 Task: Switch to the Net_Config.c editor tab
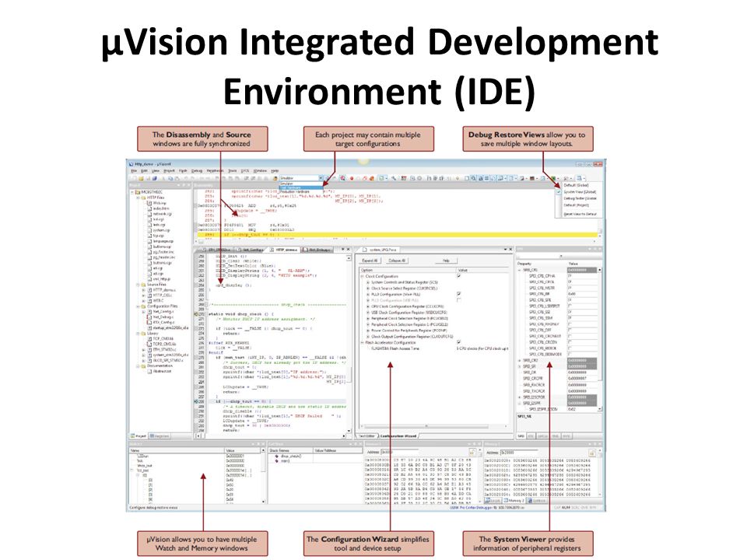point(250,250)
